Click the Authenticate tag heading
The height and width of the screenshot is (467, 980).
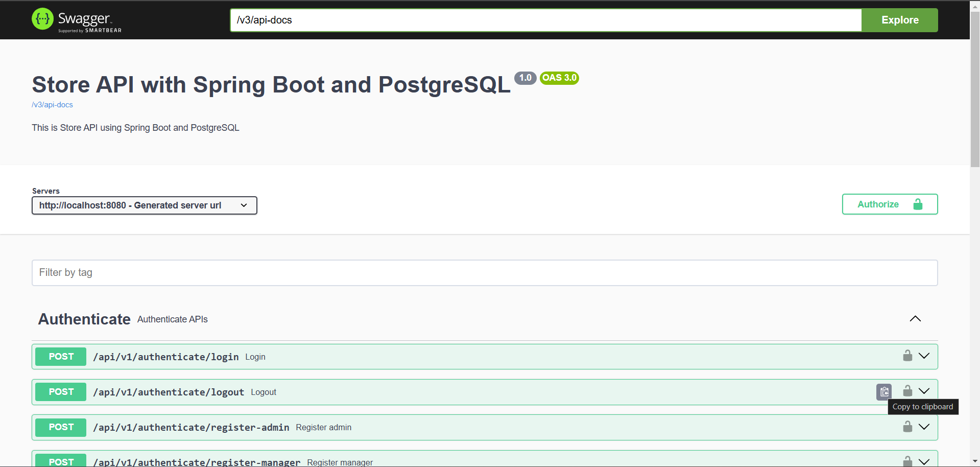84,319
